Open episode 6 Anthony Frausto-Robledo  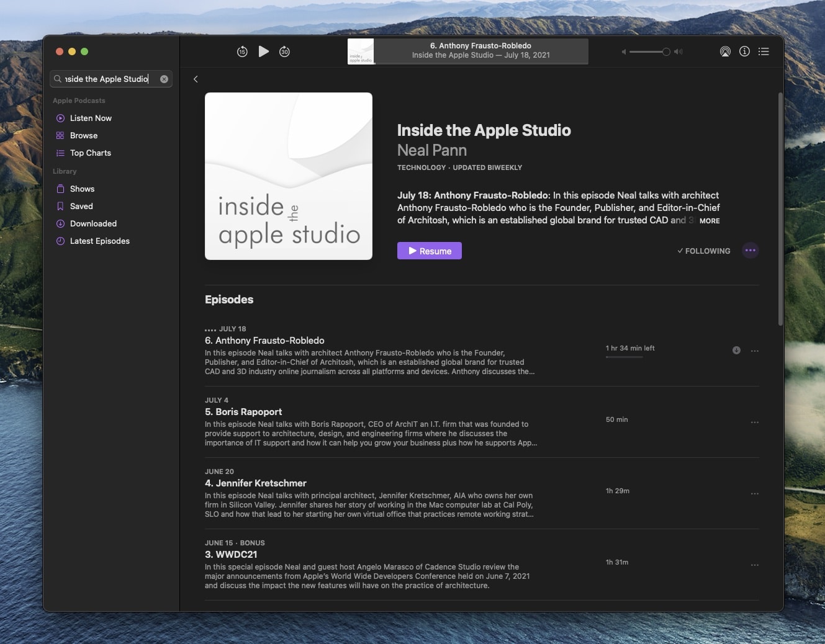coord(264,341)
